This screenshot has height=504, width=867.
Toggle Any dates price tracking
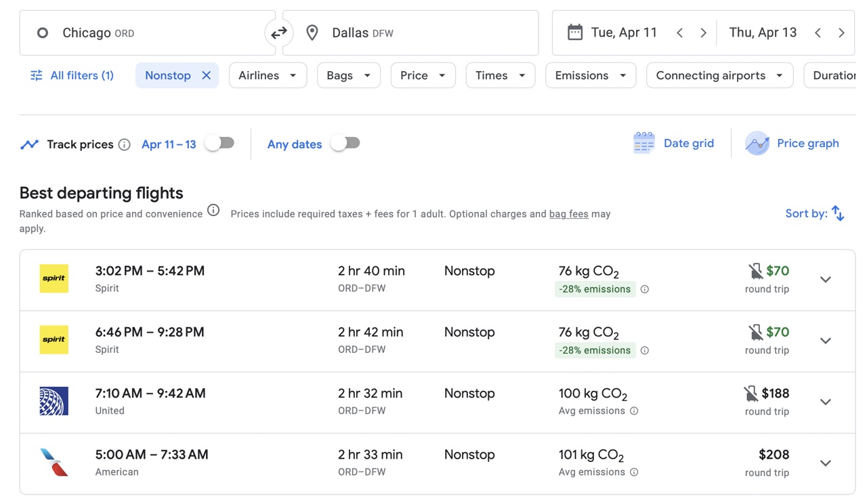pos(345,143)
